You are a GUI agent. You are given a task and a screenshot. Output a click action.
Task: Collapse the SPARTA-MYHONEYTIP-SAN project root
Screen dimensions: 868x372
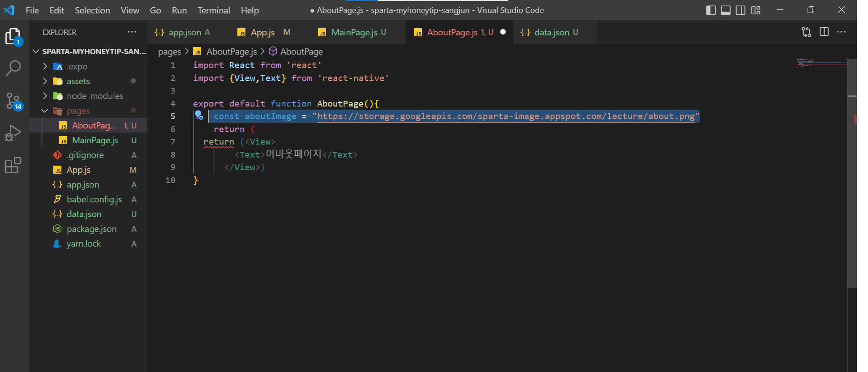(36, 51)
